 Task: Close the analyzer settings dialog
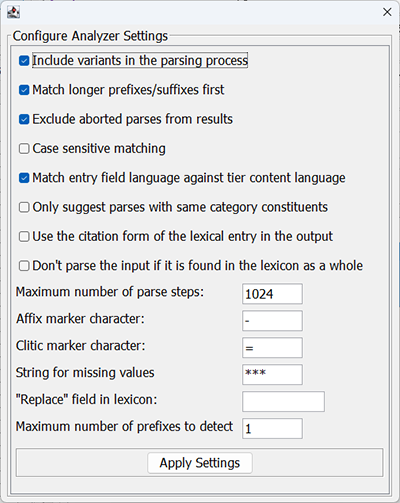[387, 12]
